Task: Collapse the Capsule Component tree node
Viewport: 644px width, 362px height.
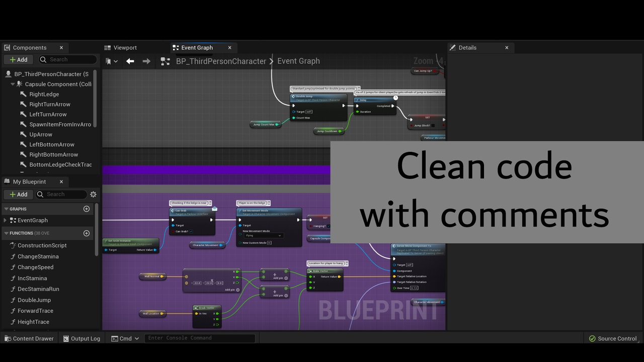Action: 13,84
